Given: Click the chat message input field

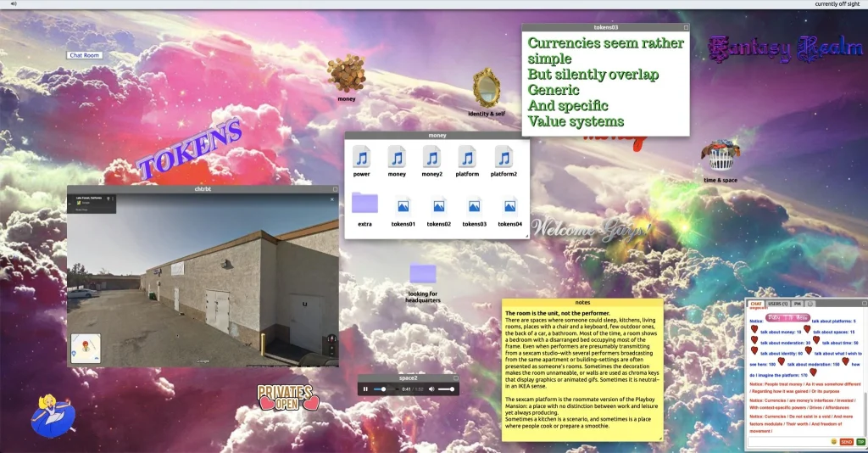Looking at the screenshot, I should click(787, 442).
